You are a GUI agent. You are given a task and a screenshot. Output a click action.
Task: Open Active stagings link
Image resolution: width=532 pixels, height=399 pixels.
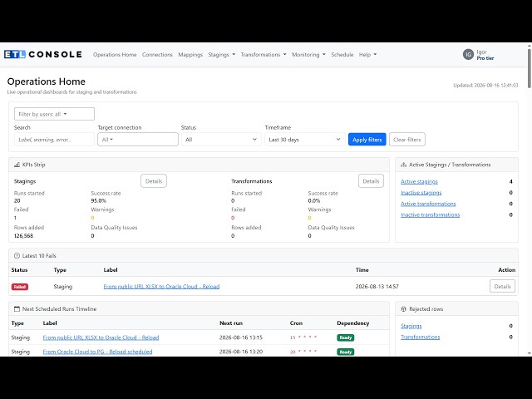coord(419,181)
